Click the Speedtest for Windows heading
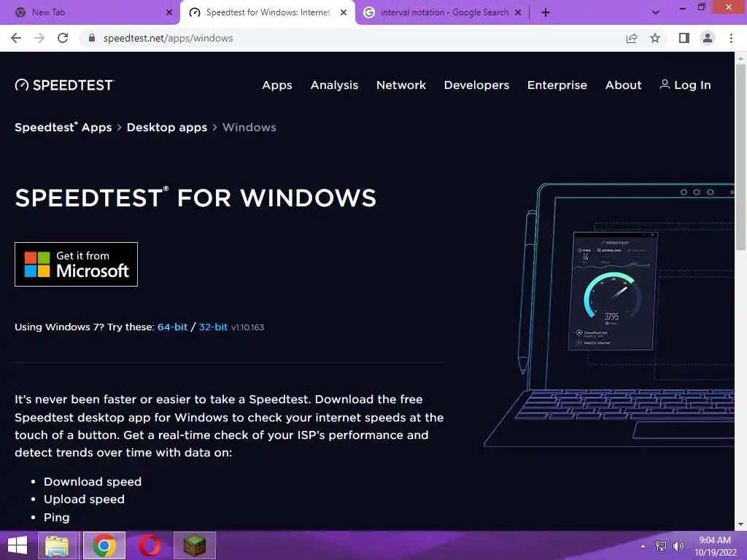Image resolution: width=747 pixels, height=560 pixels. (196, 198)
